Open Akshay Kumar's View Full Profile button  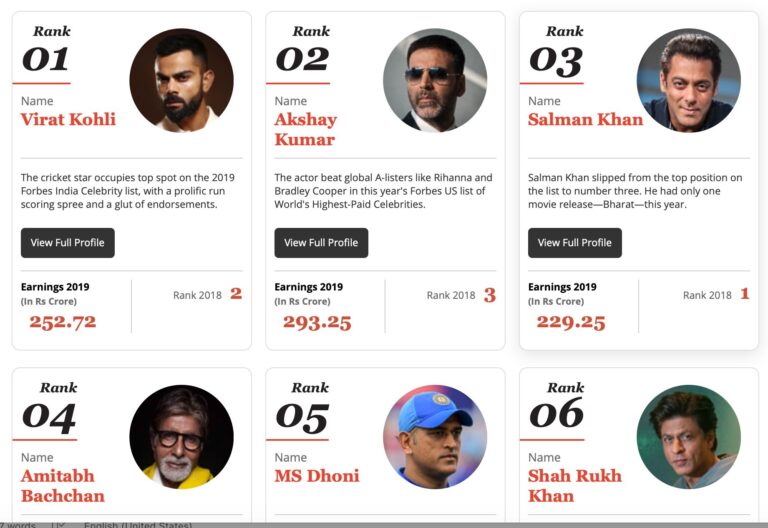(x=321, y=243)
